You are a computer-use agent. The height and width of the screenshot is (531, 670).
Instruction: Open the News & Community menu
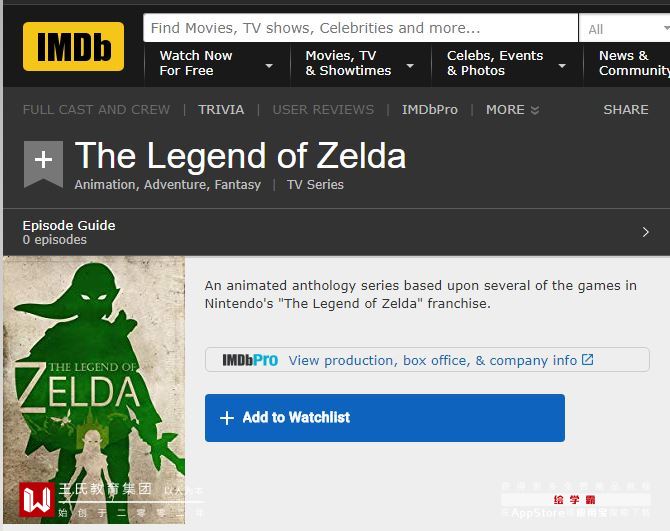(633, 63)
